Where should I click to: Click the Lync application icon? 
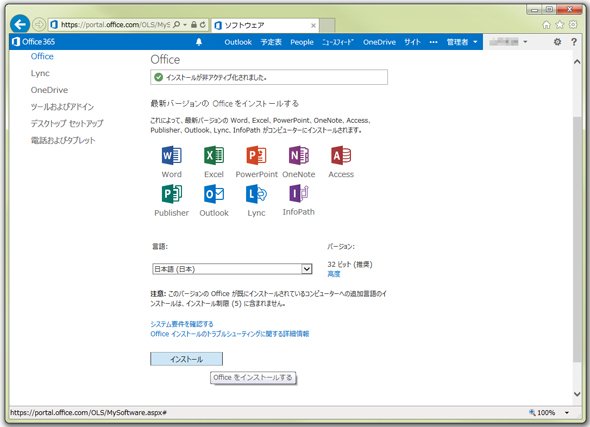coord(256,194)
